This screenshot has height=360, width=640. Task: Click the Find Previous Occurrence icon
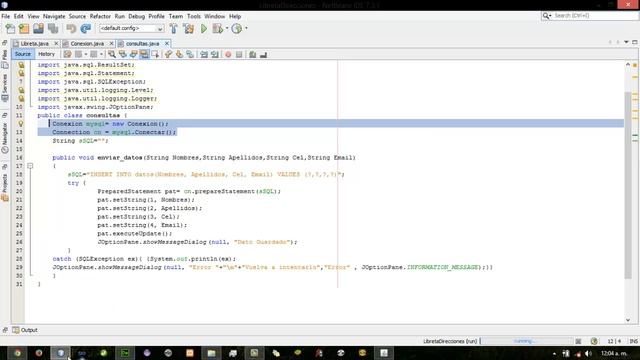pyautogui.click(x=122, y=54)
